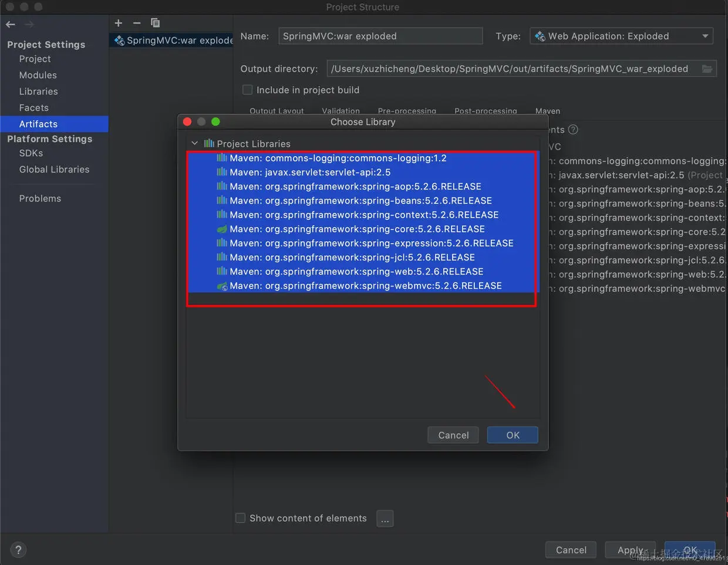Select Maven: commons-logging:commons-logging:1.2
Viewport: 728px width, 565px height.
tap(363, 158)
